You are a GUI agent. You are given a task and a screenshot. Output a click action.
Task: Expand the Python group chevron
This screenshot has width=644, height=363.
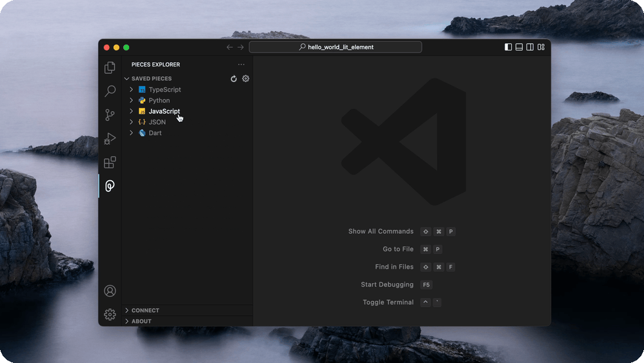point(131,100)
